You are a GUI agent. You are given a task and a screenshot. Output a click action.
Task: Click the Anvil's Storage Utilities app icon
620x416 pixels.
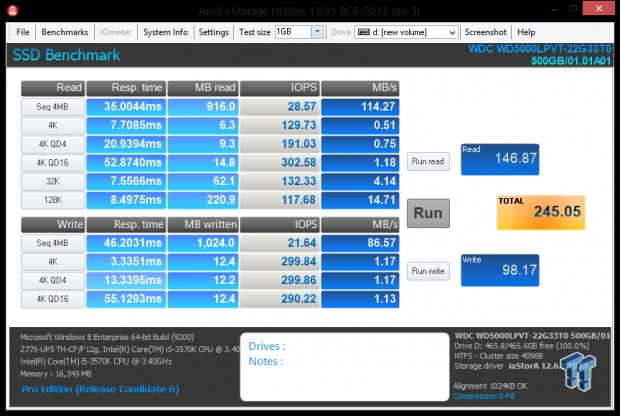[12, 10]
